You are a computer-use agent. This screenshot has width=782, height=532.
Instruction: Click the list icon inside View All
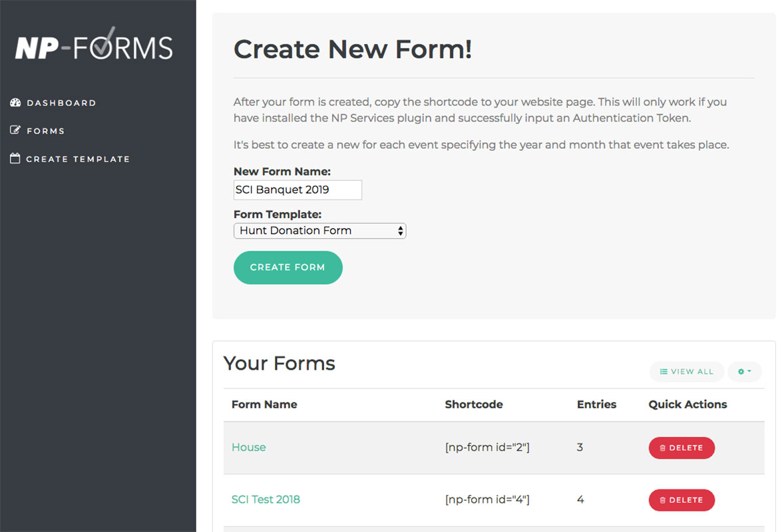pyautogui.click(x=664, y=371)
